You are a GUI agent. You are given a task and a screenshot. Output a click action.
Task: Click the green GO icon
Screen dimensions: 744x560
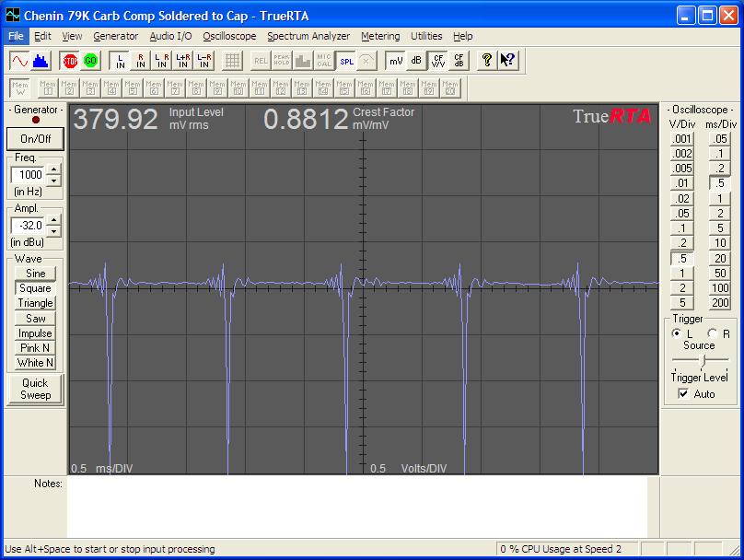[x=90, y=61]
